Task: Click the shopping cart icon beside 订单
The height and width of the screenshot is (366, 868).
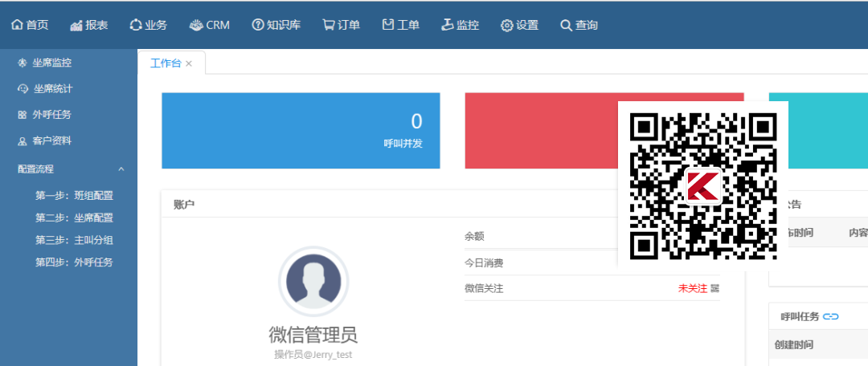Action: point(329,25)
